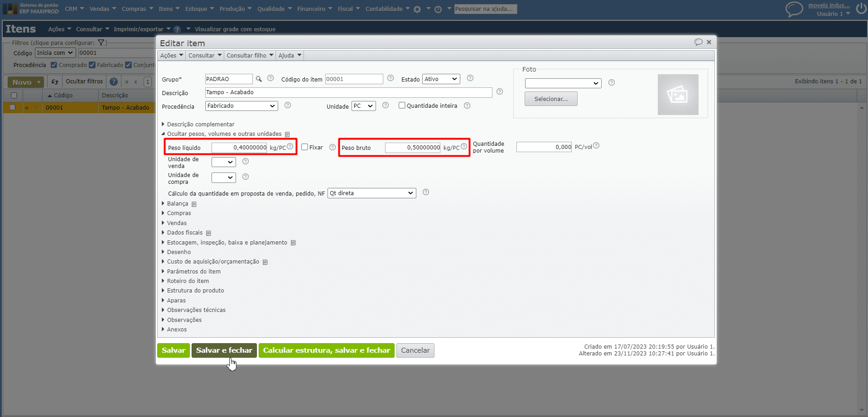Click the Selecionar... photo button
Viewport: 868px width, 417px height.
click(x=551, y=99)
